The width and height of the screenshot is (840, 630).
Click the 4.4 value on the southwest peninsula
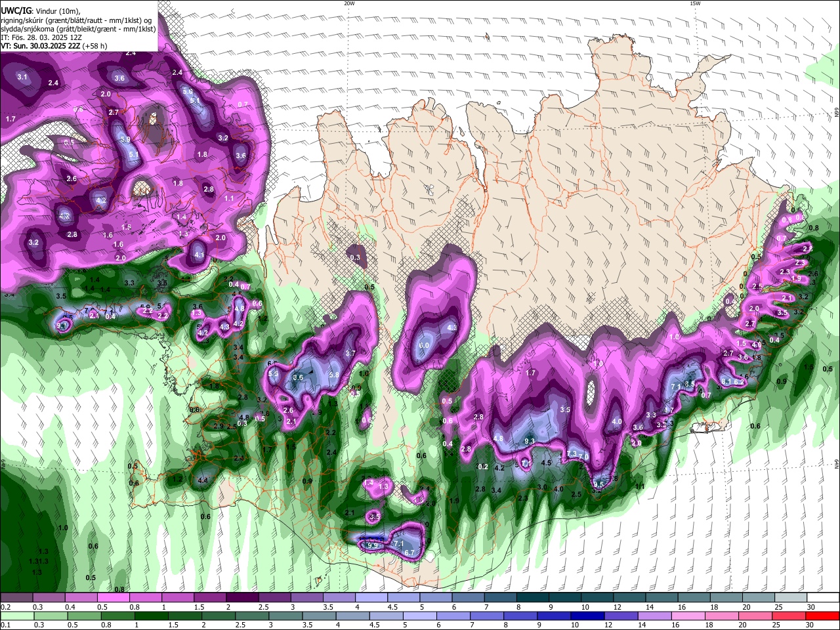click(x=203, y=481)
